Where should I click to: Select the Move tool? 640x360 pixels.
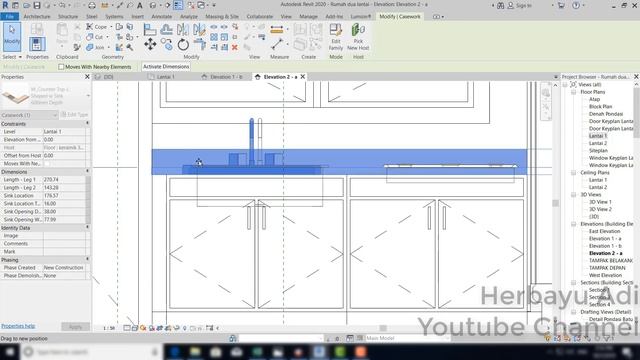coord(150,44)
